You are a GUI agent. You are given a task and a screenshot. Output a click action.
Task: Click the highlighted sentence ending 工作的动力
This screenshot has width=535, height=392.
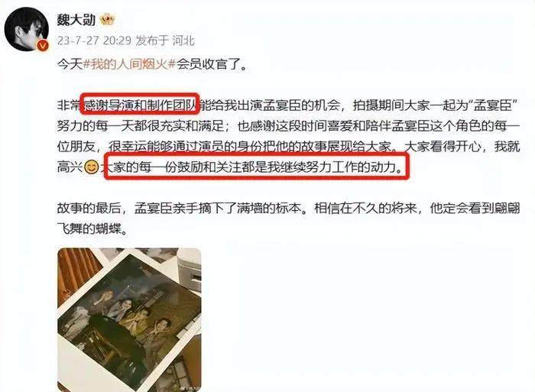257,167
